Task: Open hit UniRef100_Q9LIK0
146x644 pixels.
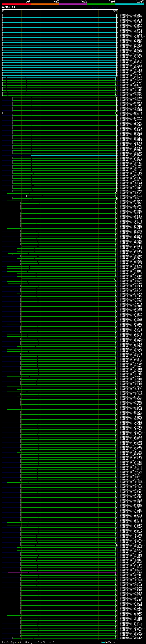Action: [131, 15]
